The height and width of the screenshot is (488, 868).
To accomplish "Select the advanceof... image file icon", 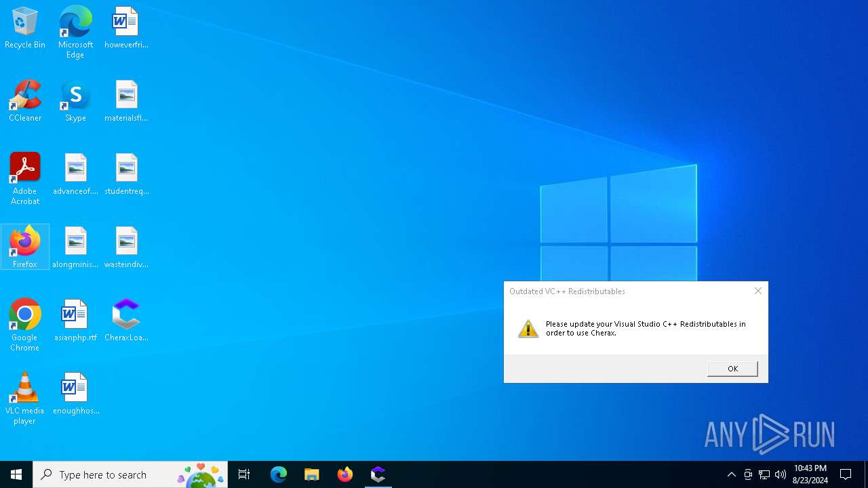I will [x=75, y=175].
